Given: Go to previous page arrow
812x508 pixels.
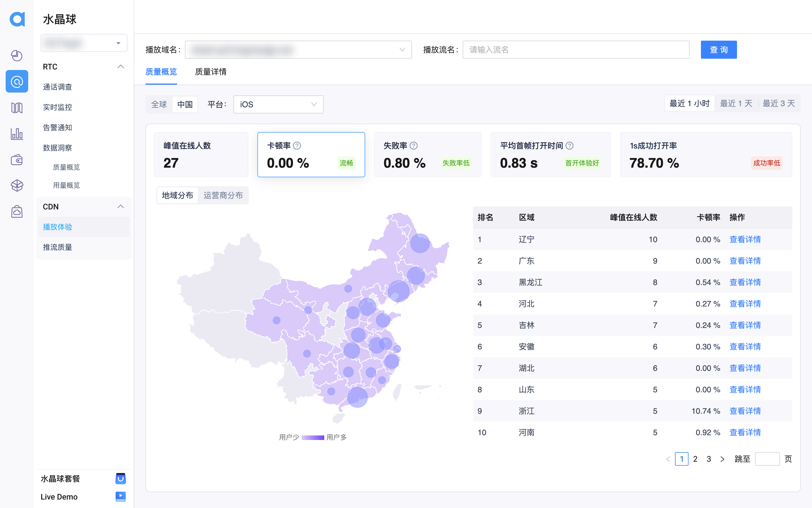Looking at the screenshot, I should (x=668, y=459).
